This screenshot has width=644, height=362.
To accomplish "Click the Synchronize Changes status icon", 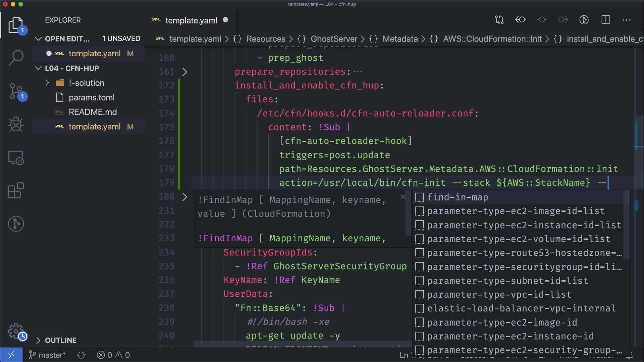I will [81, 355].
